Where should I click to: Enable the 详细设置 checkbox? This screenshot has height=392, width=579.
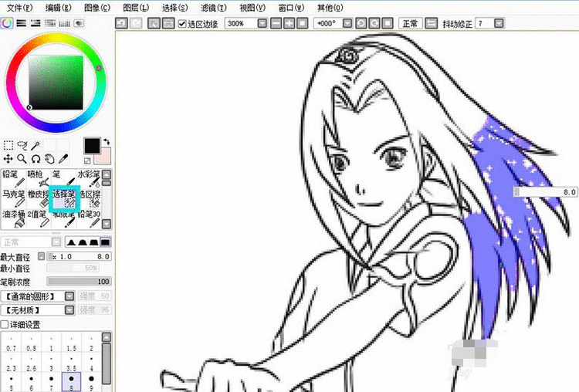tap(5, 324)
